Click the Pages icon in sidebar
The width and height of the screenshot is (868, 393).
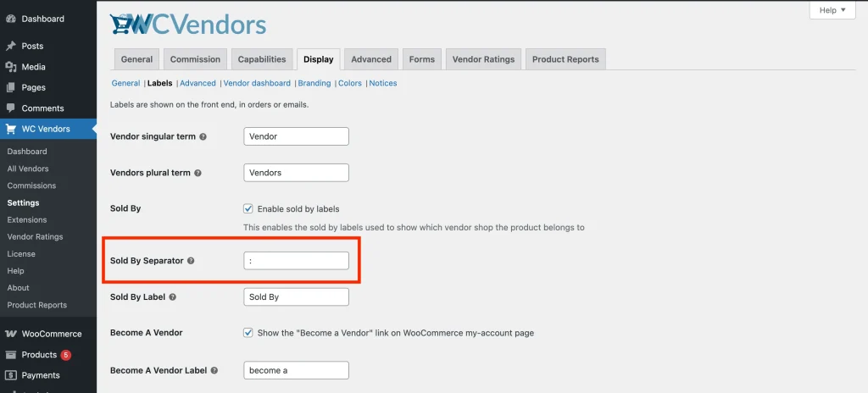[x=10, y=87]
